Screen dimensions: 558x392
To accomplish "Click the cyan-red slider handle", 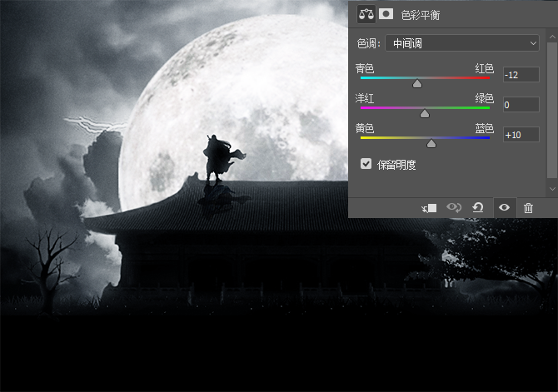I will pyautogui.click(x=417, y=84).
